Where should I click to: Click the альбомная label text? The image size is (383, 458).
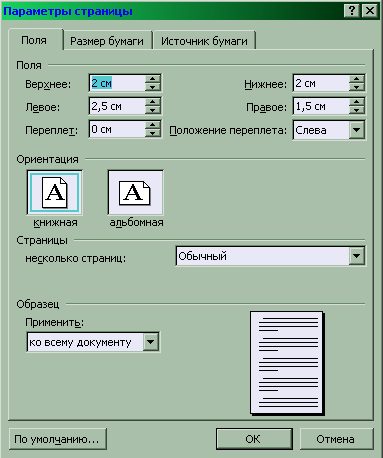click(x=136, y=222)
